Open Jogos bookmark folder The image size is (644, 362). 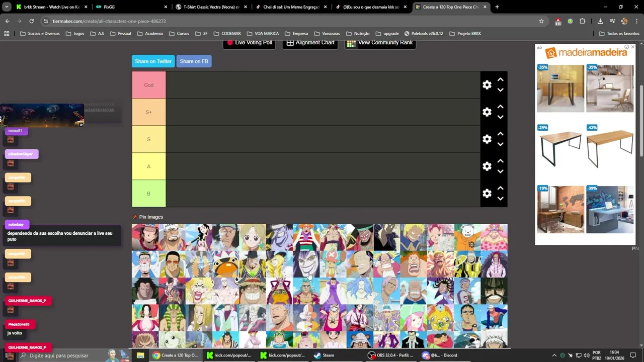click(74, 34)
